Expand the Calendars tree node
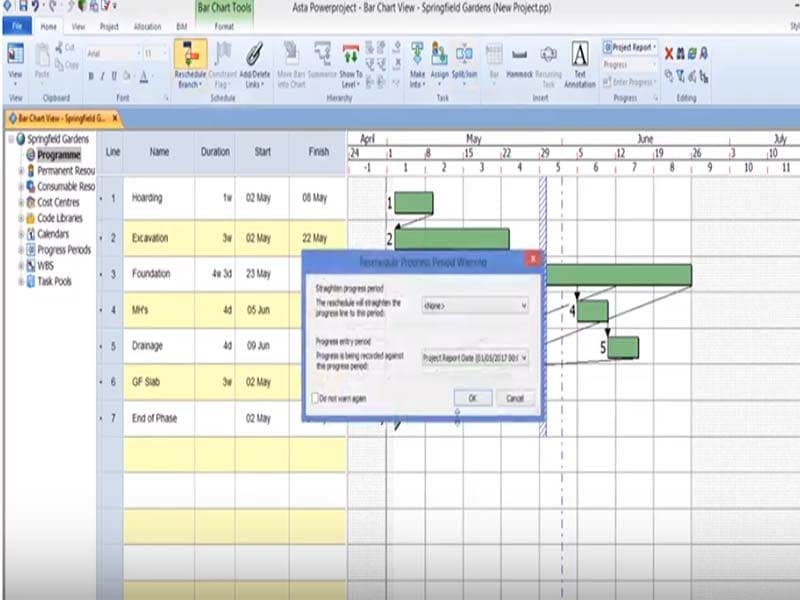The height and width of the screenshot is (600, 800). pos(21,234)
